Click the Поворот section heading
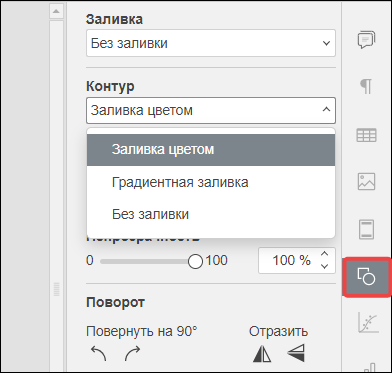This screenshot has height=373, width=392. coord(115,303)
